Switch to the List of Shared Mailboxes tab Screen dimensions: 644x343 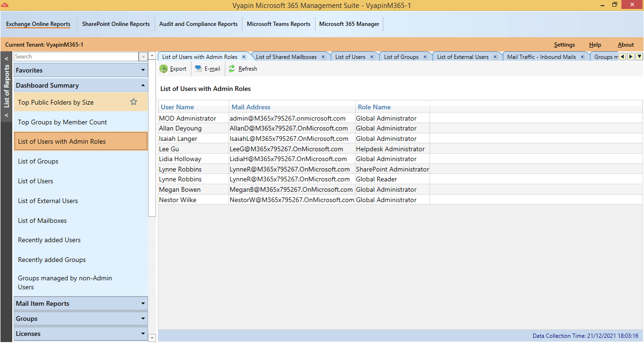286,57
